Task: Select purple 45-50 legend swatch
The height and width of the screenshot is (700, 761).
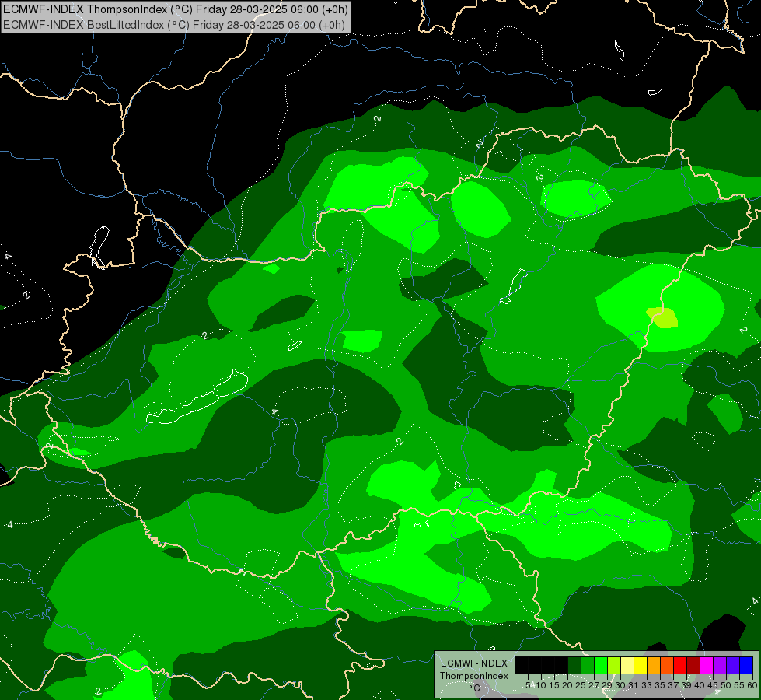Action: [x=720, y=665]
